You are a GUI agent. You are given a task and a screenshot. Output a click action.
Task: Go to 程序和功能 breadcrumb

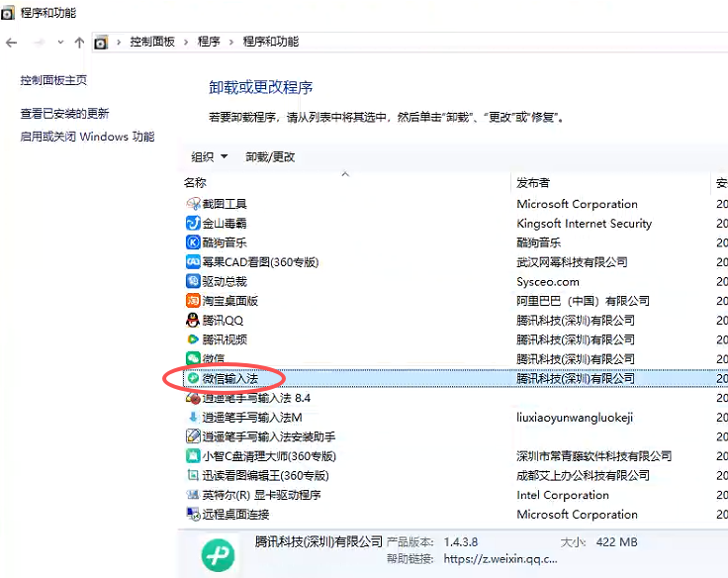point(271,42)
